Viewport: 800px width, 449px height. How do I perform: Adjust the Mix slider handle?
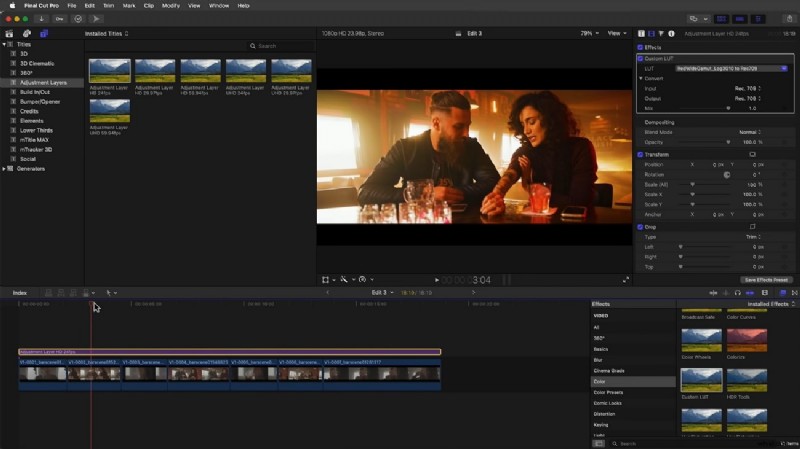728,109
